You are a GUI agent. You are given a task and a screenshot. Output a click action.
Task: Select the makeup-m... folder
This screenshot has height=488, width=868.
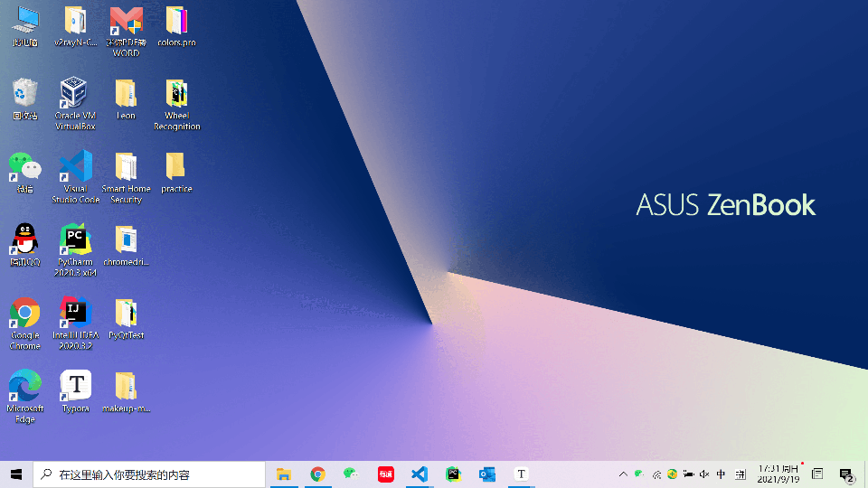127,391
